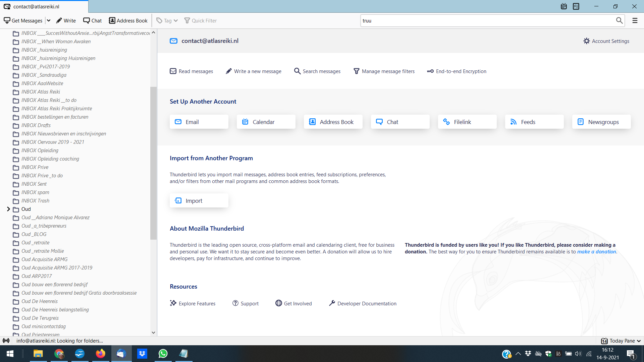The image size is (644, 362).
Task: Open the Get Involved link
Action: pos(294,303)
